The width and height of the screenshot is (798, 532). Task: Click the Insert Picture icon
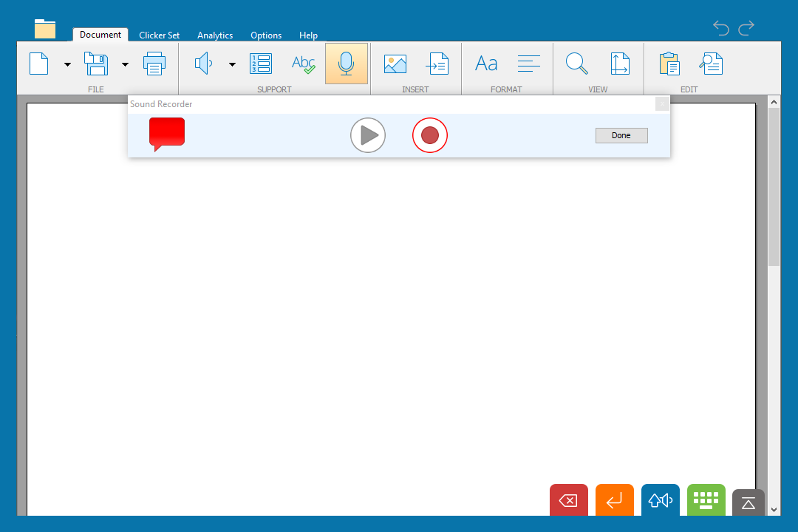pos(395,64)
